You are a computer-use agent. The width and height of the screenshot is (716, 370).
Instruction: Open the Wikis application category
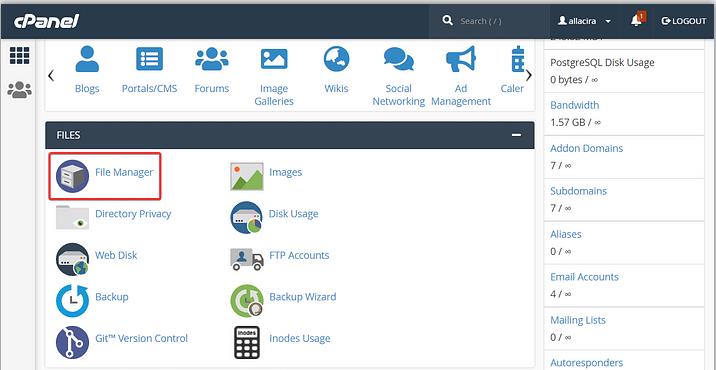[336, 71]
